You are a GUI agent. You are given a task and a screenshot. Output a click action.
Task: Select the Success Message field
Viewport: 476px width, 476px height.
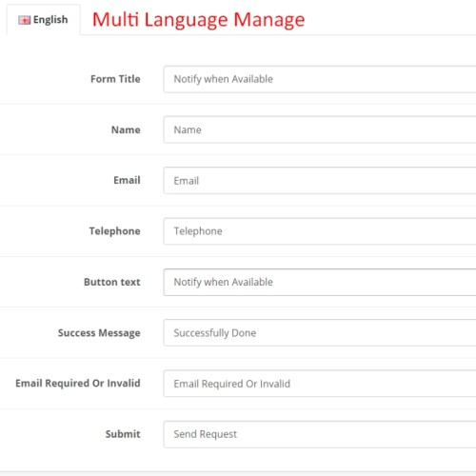tap(320, 333)
